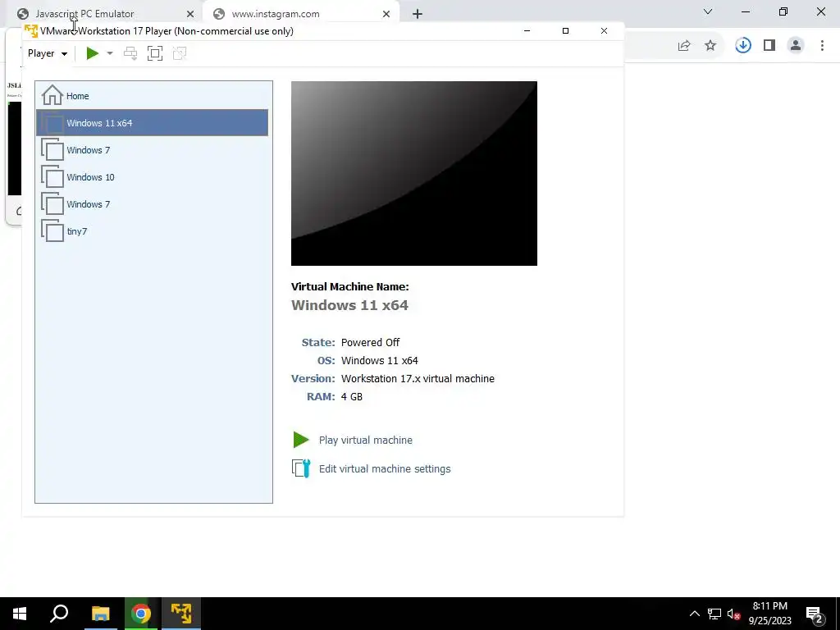Click the VM preview thumbnail
Image resolution: width=840 pixels, height=630 pixels.
[x=414, y=174]
